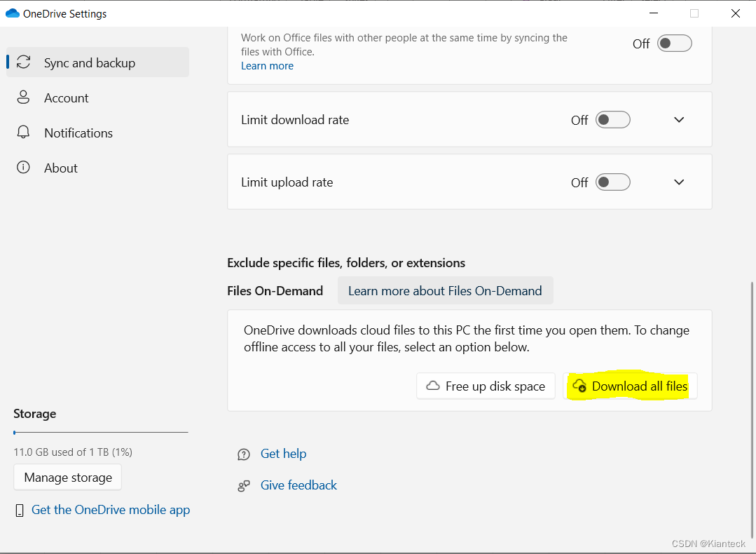
Task: Click the phone icon beside OneDrive mobile app link
Action: pos(20,510)
